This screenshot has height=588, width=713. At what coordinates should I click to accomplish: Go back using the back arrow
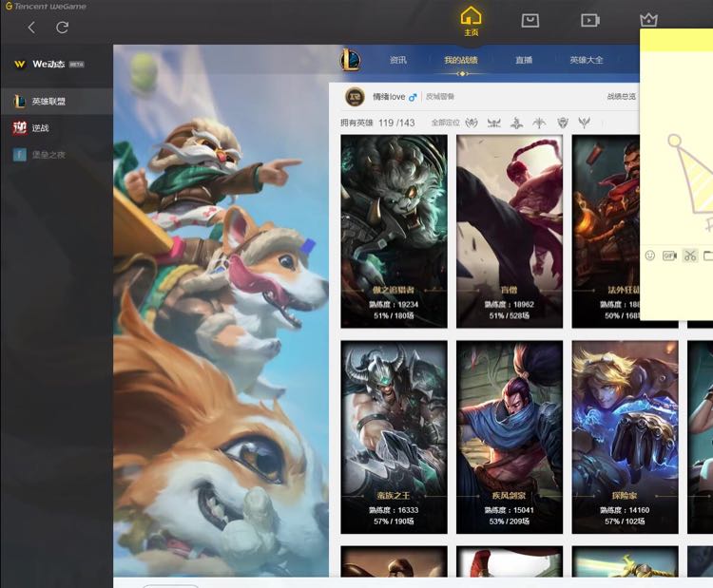coord(31,28)
